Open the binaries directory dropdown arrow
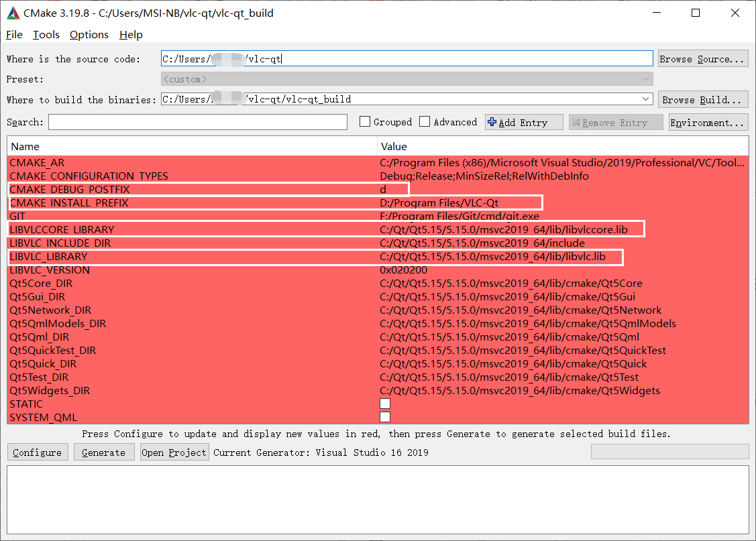 click(645, 99)
